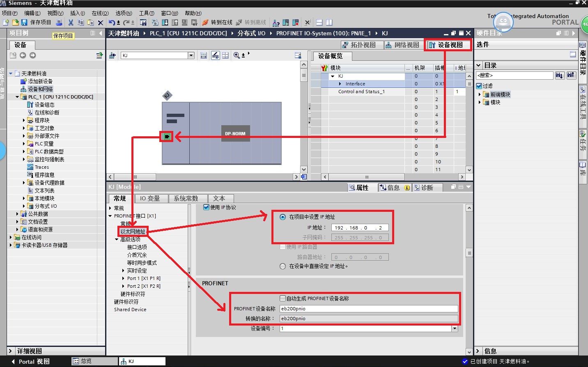Click the delete X icon in toolbar
588x367 pixels.
tap(101, 22)
